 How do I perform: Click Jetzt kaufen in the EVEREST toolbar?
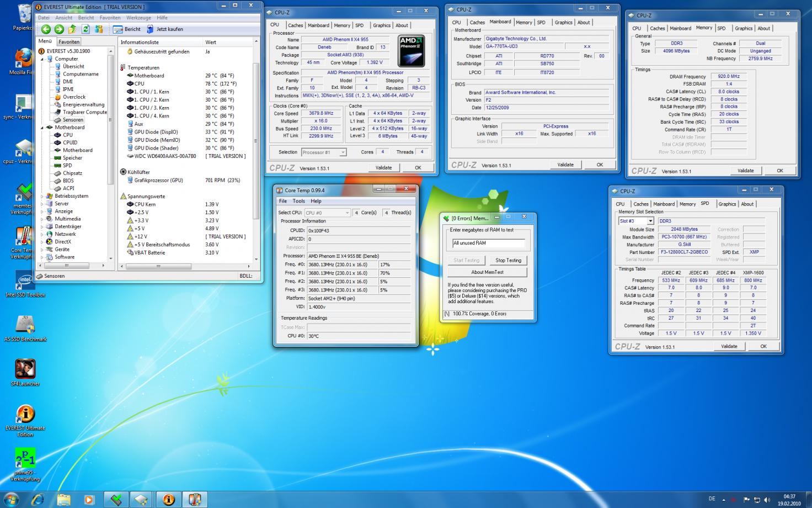pos(164,29)
